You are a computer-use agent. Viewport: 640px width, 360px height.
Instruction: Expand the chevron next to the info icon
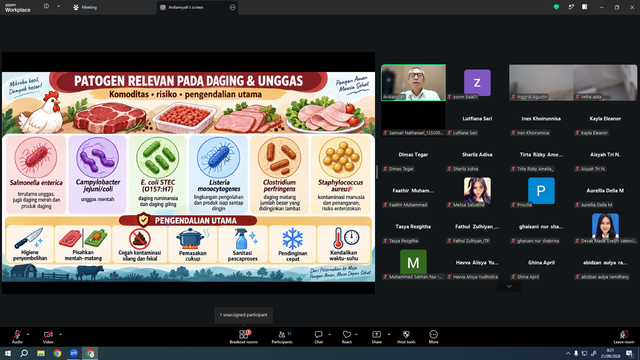click(58, 7)
